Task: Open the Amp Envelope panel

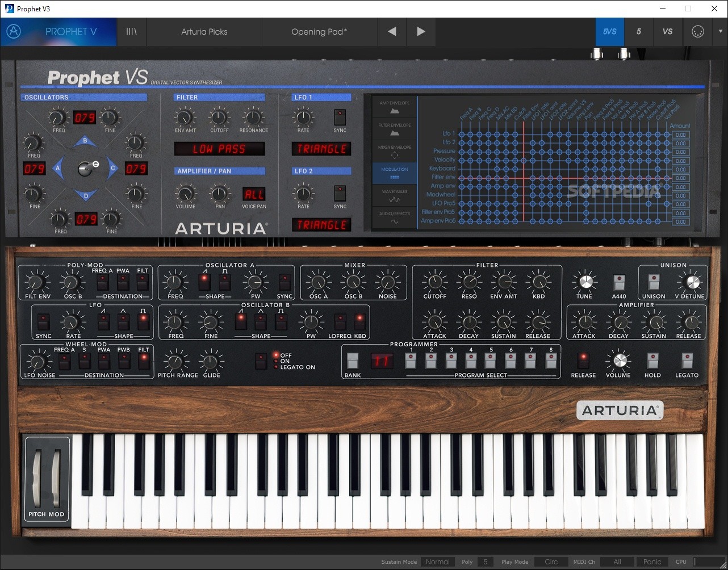Action: click(395, 108)
